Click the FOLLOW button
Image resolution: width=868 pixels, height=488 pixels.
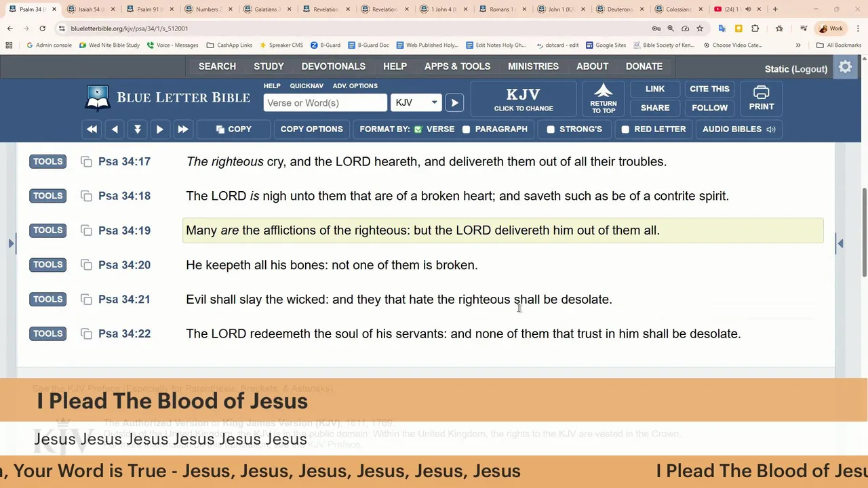click(x=709, y=108)
